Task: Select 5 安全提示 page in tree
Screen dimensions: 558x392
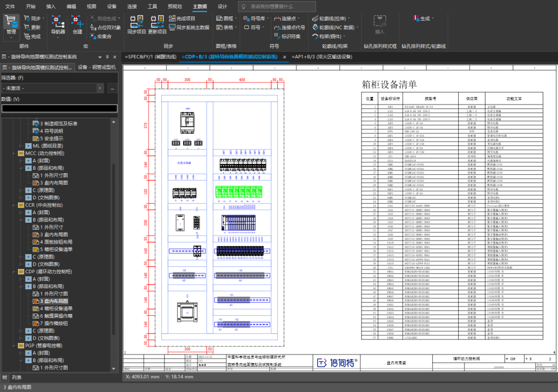Action: (x=48, y=138)
